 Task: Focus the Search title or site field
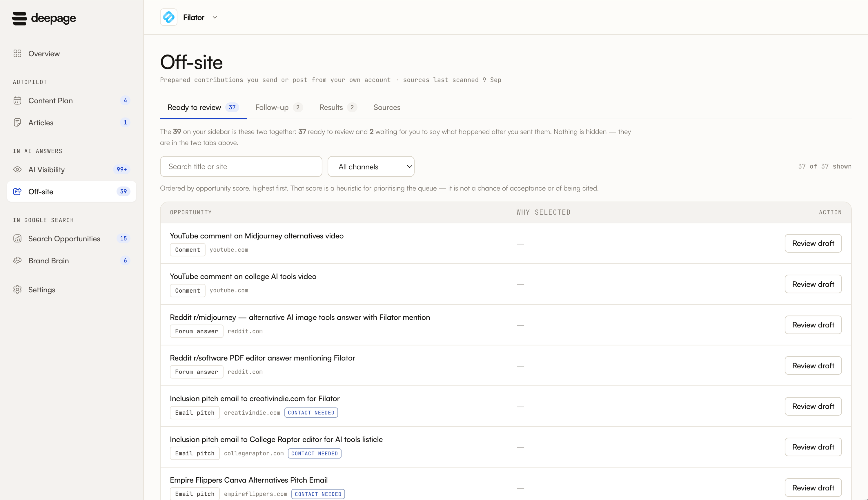241,166
